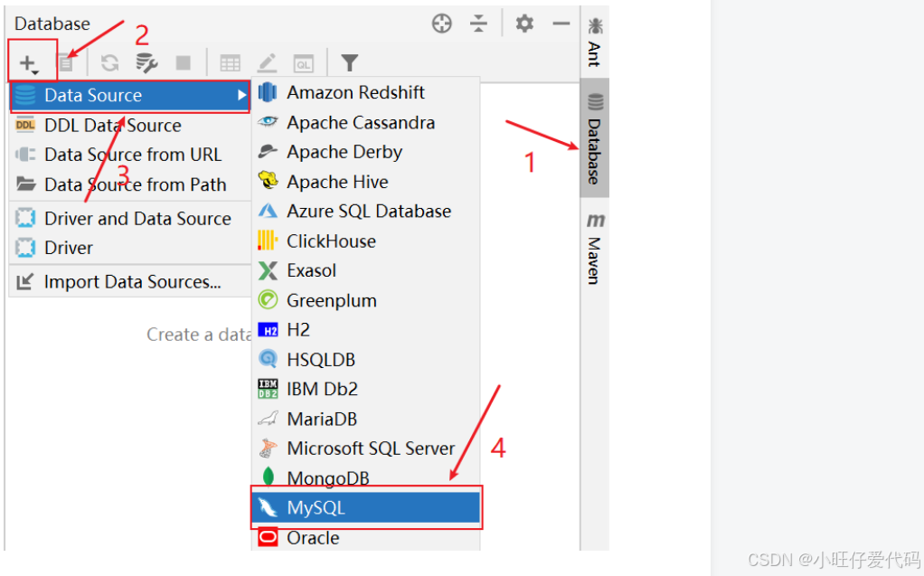Expand the Data Source submenu arrow
The width and height of the screenshot is (924, 576).
click(x=241, y=95)
